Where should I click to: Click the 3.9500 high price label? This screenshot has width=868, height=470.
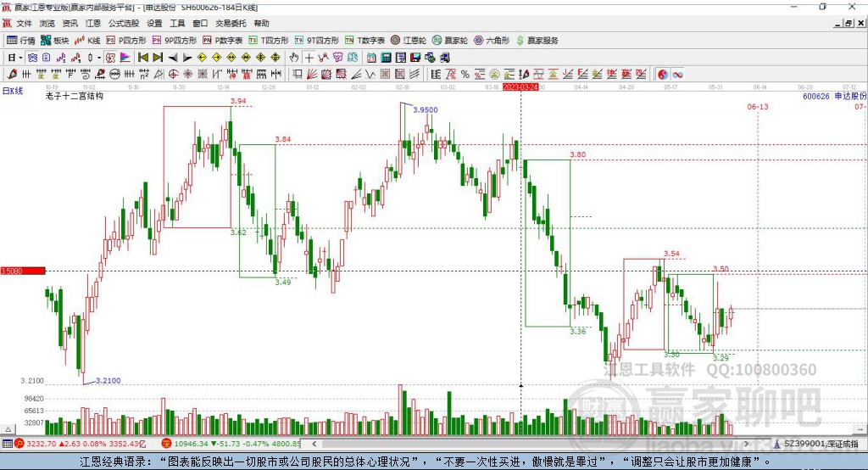(x=426, y=109)
